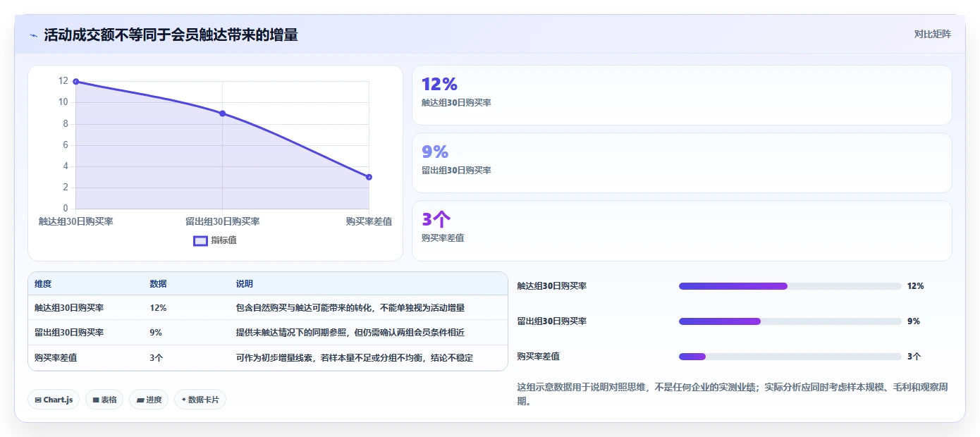
Task: Click the footnote starting 这组示意数据
Action: click(x=733, y=394)
